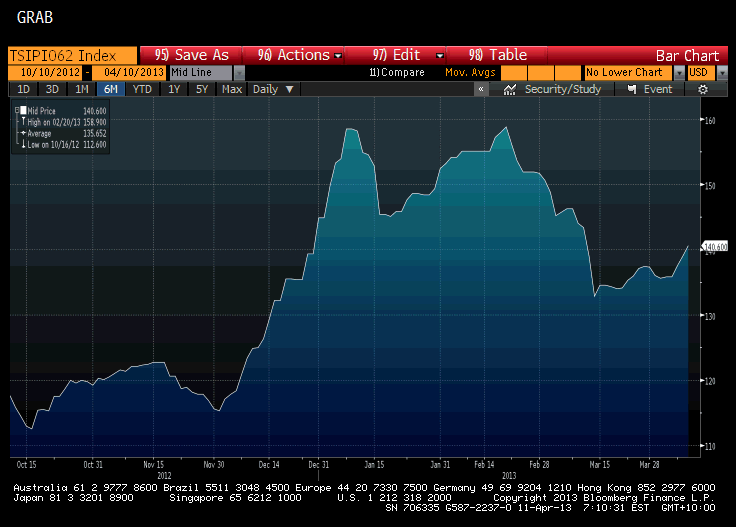Click the Security/Study chart icon

[x=510, y=89]
